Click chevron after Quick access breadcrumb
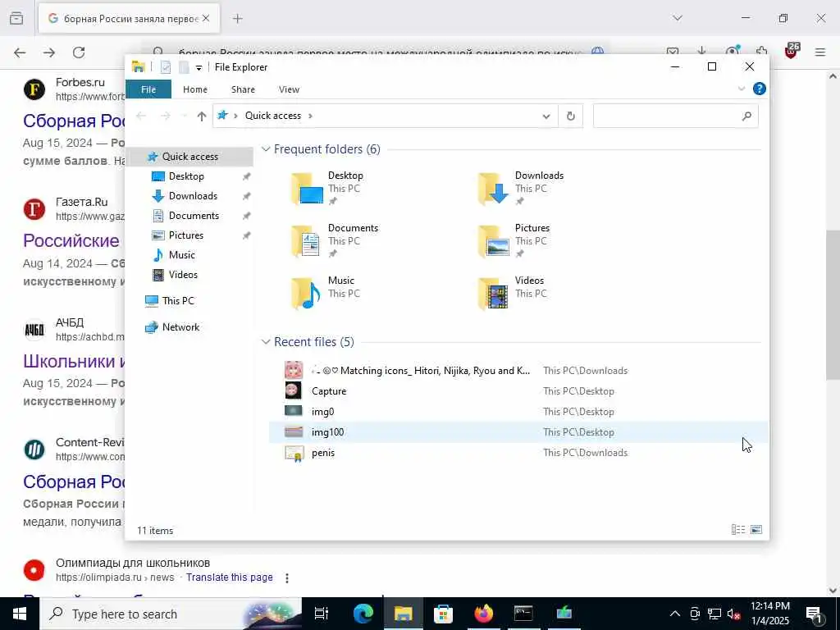This screenshot has width=840, height=630. pyautogui.click(x=310, y=116)
